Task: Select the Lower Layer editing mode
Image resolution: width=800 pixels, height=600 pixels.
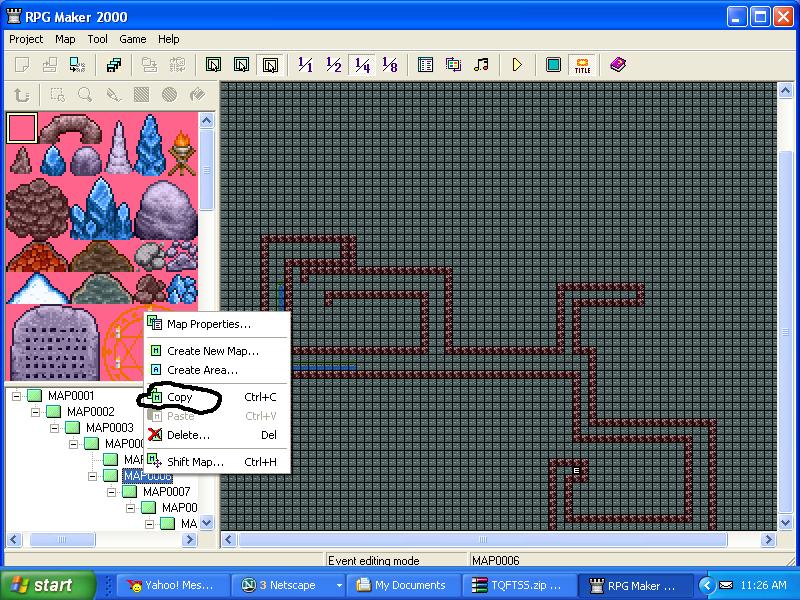Action: pyautogui.click(x=213, y=65)
